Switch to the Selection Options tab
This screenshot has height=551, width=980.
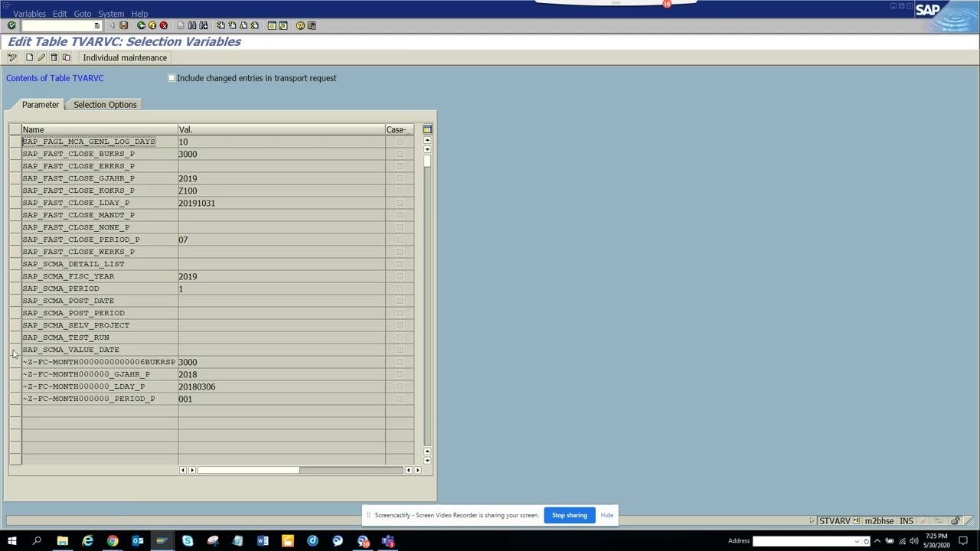[x=105, y=105]
